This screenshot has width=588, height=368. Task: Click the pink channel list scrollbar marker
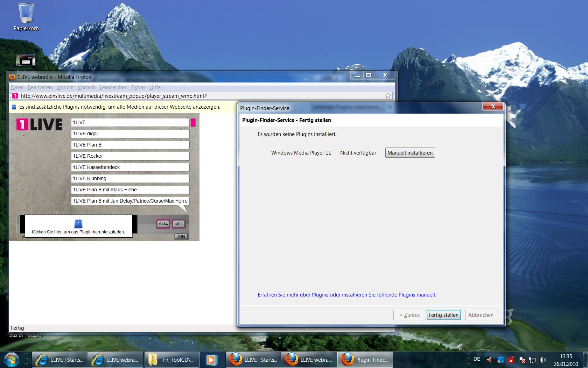pyautogui.click(x=193, y=123)
